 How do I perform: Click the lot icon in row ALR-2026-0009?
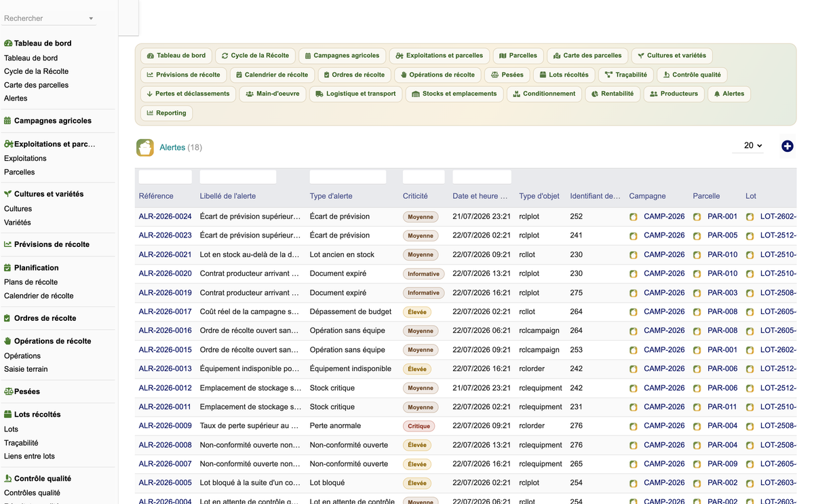750,426
